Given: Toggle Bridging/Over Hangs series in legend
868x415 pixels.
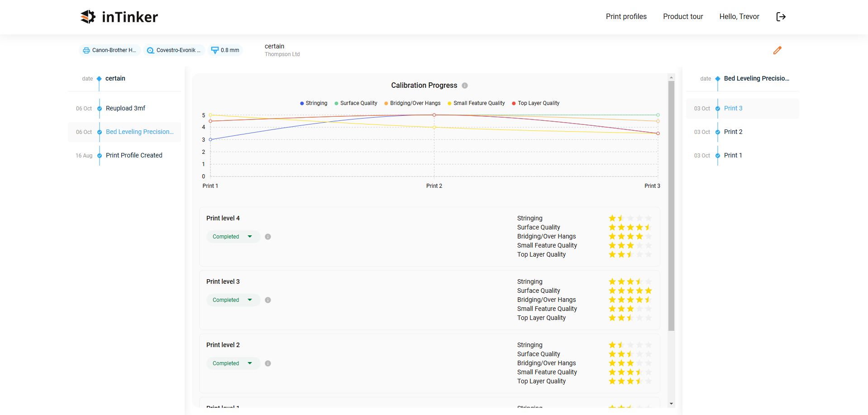Looking at the screenshot, I should tap(412, 103).
